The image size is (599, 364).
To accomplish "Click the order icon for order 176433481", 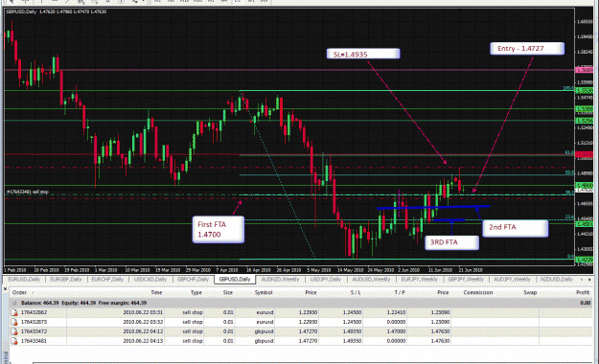I will (x=14, y=341).
